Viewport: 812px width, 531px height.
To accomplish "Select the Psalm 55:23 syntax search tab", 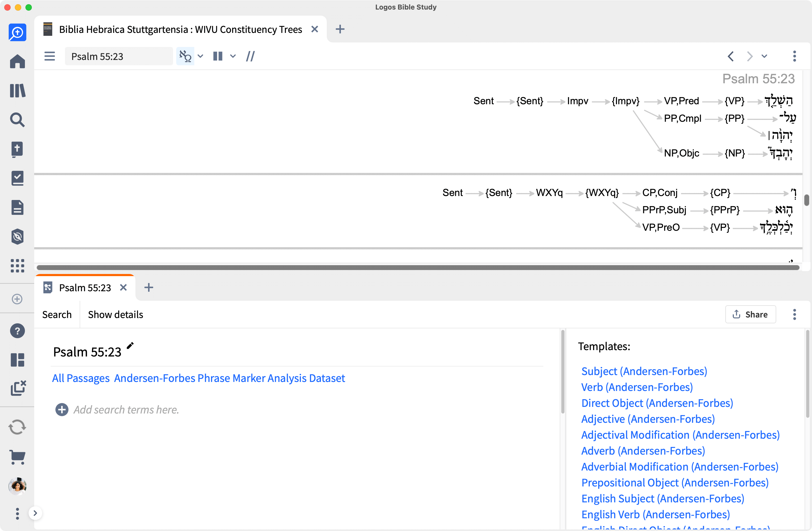I will [85, 288].
